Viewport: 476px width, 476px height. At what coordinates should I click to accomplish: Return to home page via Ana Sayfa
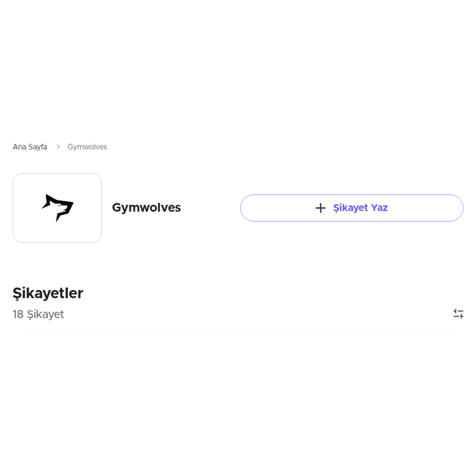(x=30, y=147)
